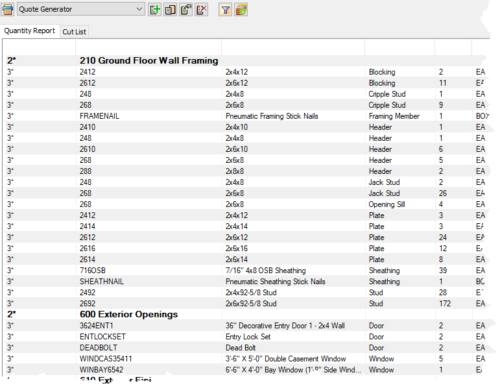Click the quantity 39 cell
This screenshot has width=500, height=390.
pos(443,270)
